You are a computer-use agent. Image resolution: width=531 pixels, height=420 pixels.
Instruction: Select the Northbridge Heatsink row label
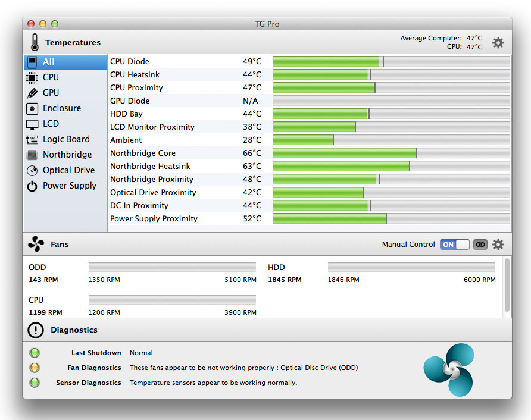[151, 166]
